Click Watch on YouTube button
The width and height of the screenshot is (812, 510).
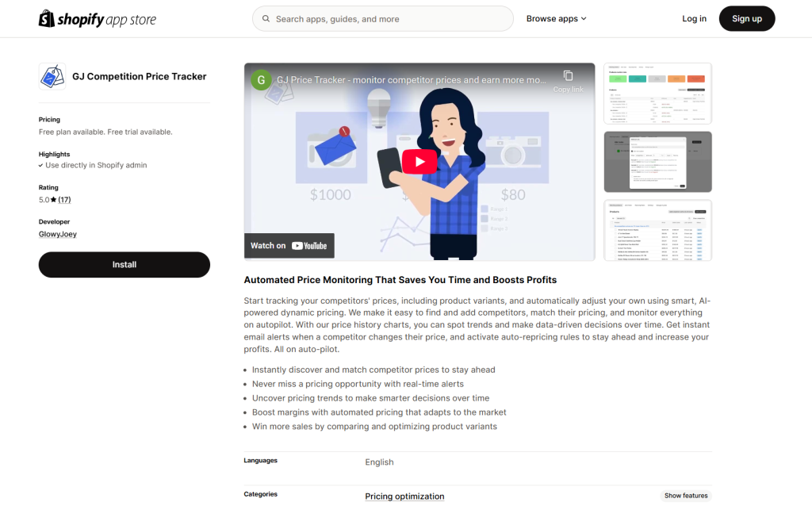(x=289, y=246)
